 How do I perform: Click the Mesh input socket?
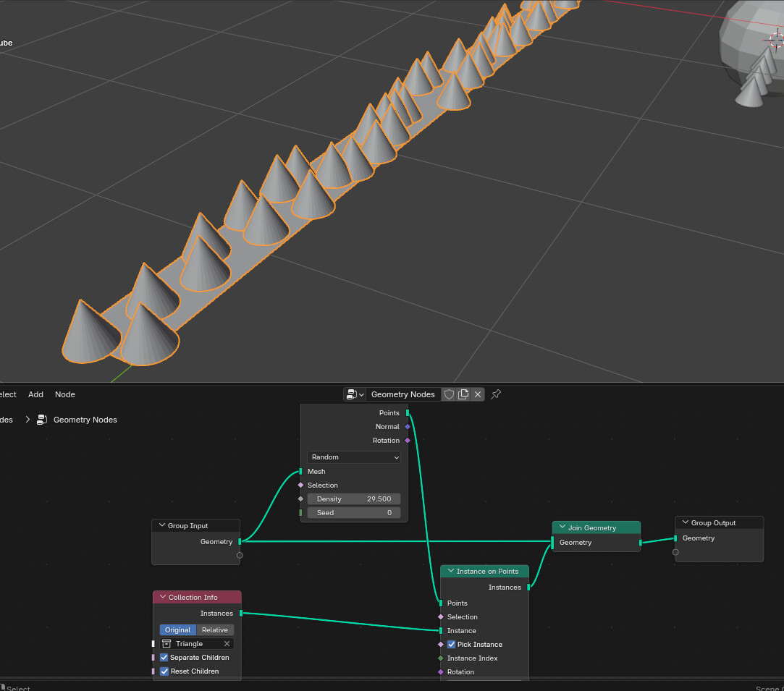(x=300, y=471)
